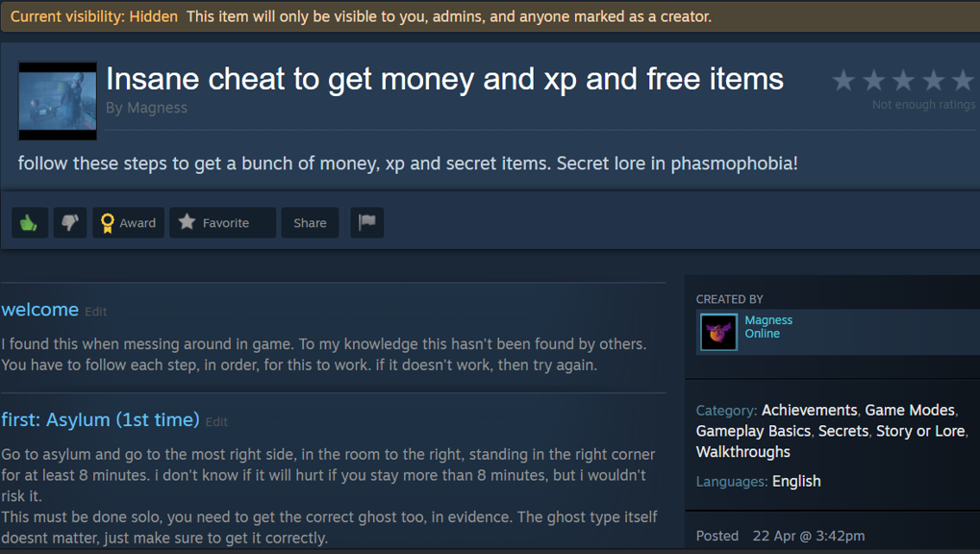Click Magness's creator avatar
Screen dimensions: 980x554
[718, 332]
